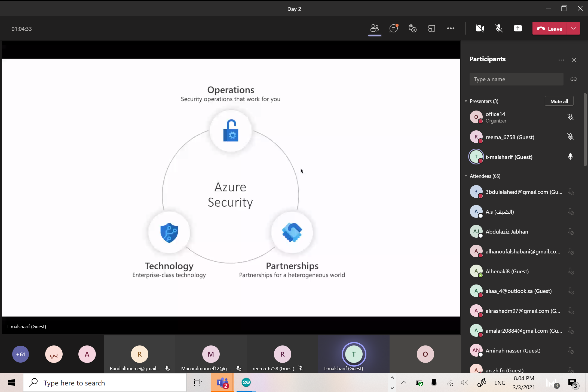Screen dimensions: 588x392
Task: Turn on the camera
Action: click(x=479, y=28)
